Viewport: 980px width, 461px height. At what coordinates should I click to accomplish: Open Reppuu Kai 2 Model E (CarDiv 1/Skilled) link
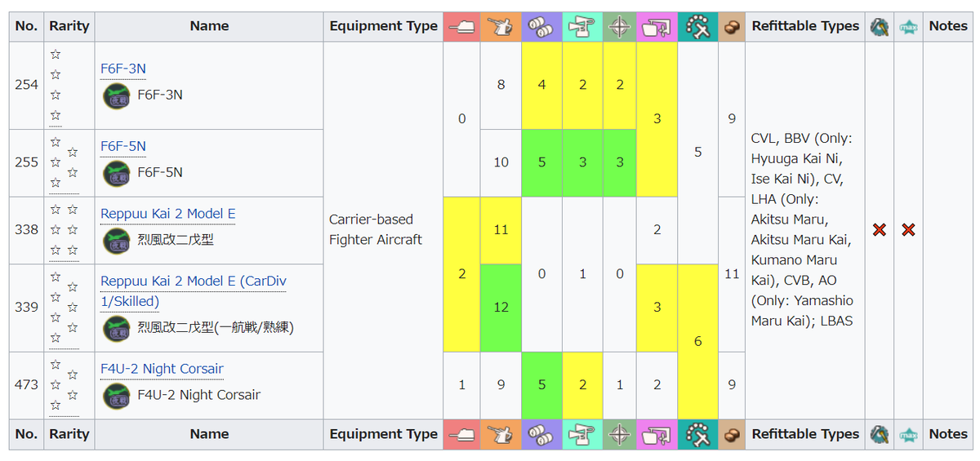point(194,291)
